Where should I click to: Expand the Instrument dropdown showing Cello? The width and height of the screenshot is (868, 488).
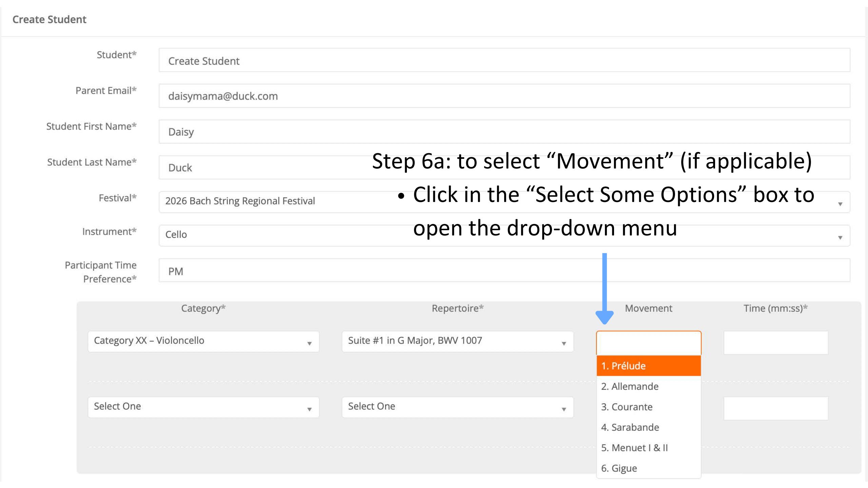(504, 236)
